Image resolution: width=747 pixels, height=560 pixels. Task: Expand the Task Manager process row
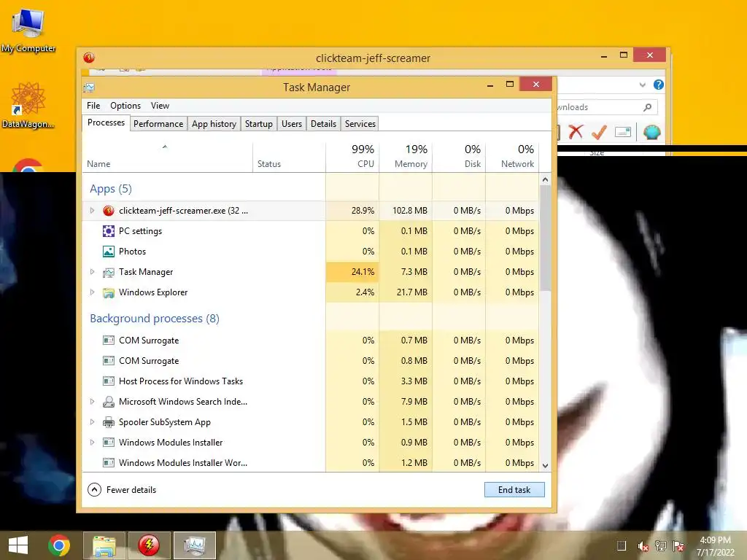93,272
